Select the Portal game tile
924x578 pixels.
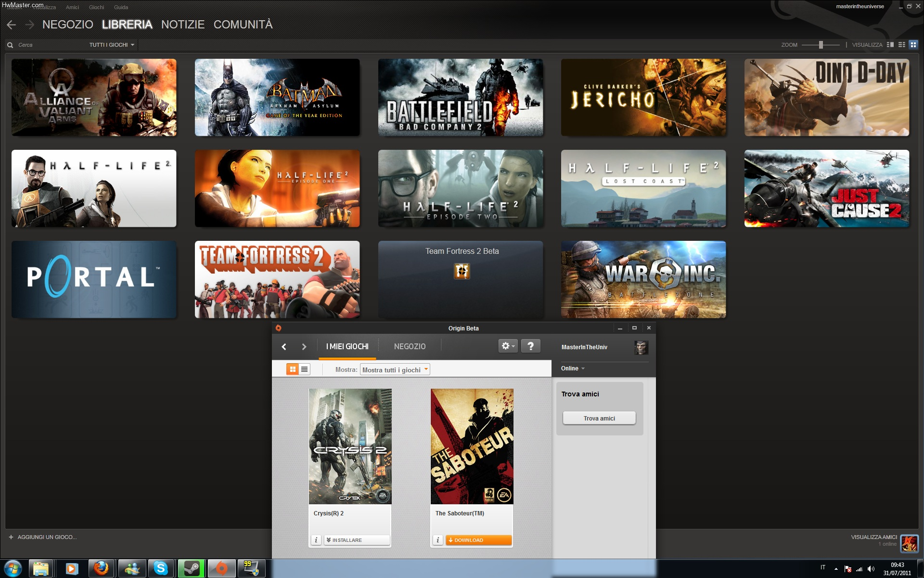point(94,279)
